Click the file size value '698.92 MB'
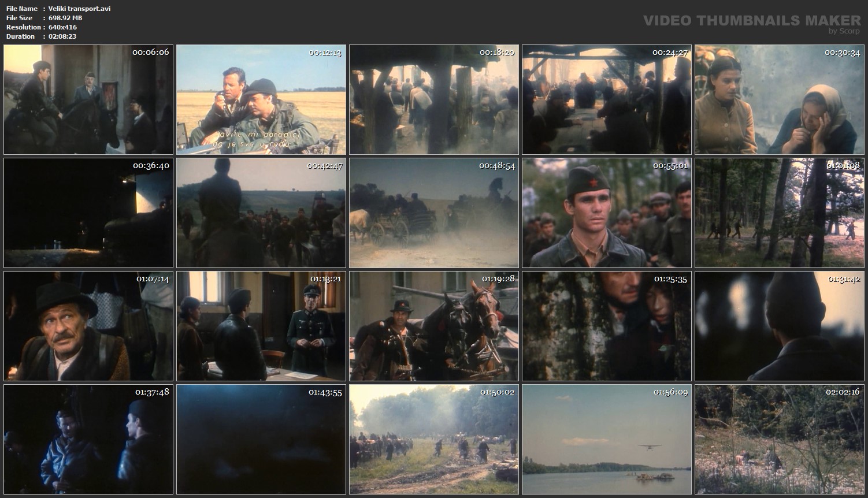This screenshot has width=868, height=498. 65,18
